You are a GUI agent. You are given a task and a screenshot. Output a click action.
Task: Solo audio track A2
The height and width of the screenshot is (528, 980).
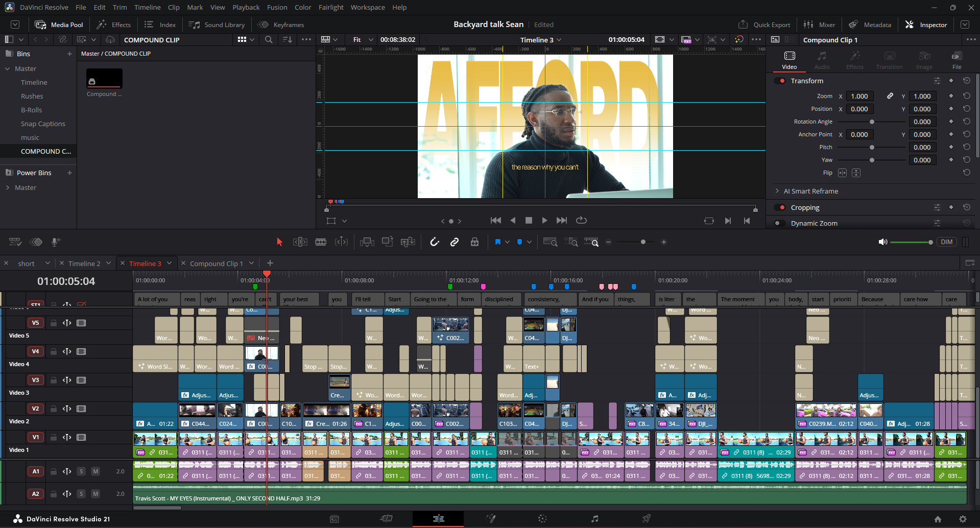81,494
